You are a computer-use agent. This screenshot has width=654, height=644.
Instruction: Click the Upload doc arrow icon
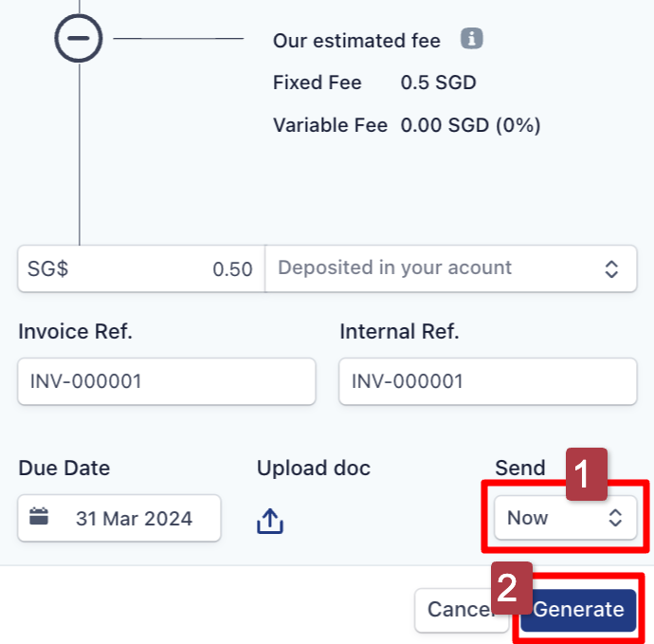point(270,521)
